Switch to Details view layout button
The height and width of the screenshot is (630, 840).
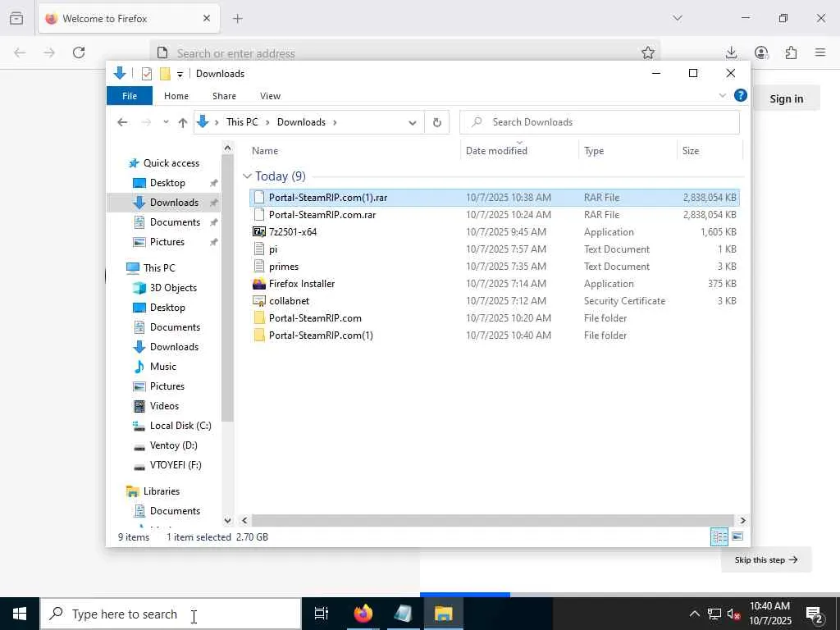point(719,536)
